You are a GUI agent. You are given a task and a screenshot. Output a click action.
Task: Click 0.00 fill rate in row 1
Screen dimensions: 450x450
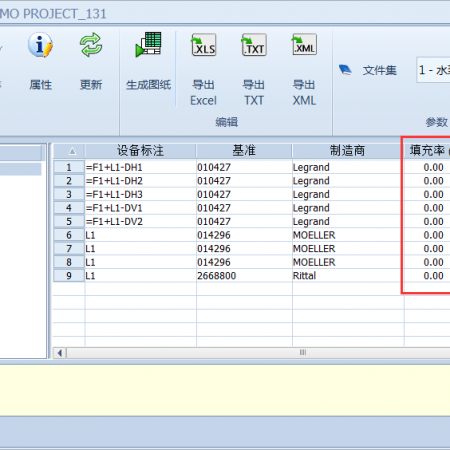pos(427,167)
